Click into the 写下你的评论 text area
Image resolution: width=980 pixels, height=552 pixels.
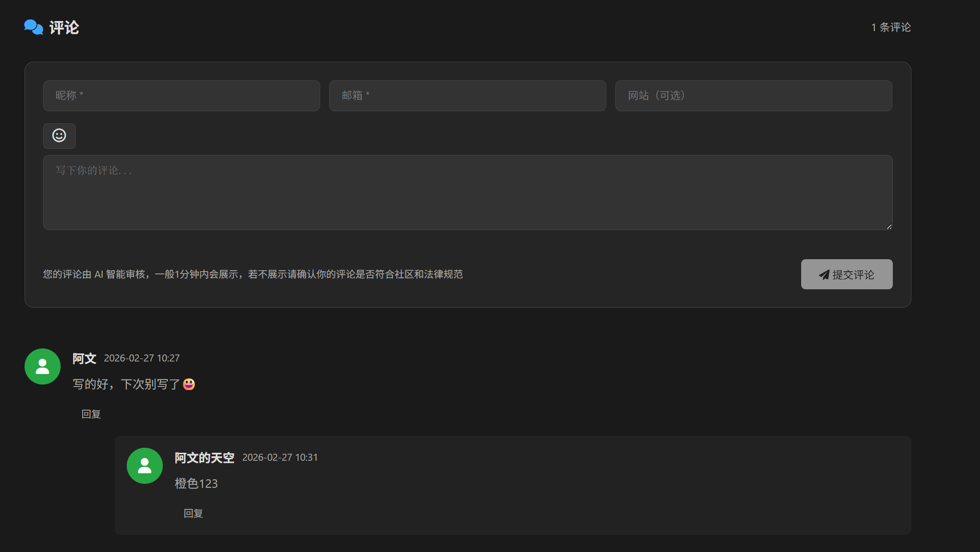click(x=467, y=193)
